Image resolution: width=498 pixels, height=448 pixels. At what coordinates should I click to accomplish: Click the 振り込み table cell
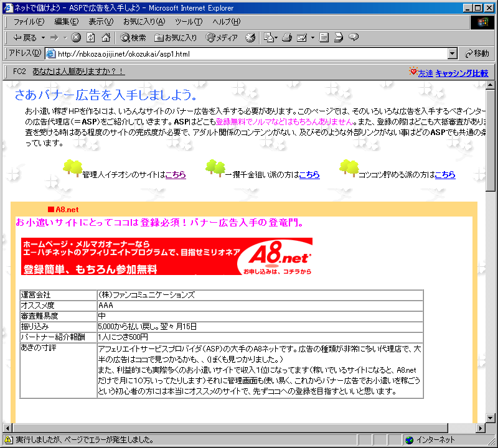(x=59, y=327)
